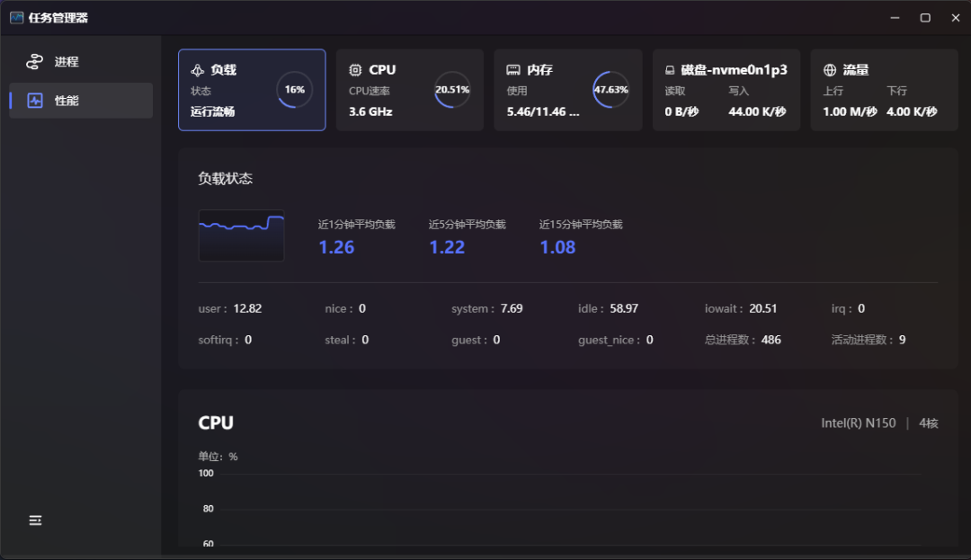
Task: Click the 负载 load icon
Action: (x=198, y=70)
